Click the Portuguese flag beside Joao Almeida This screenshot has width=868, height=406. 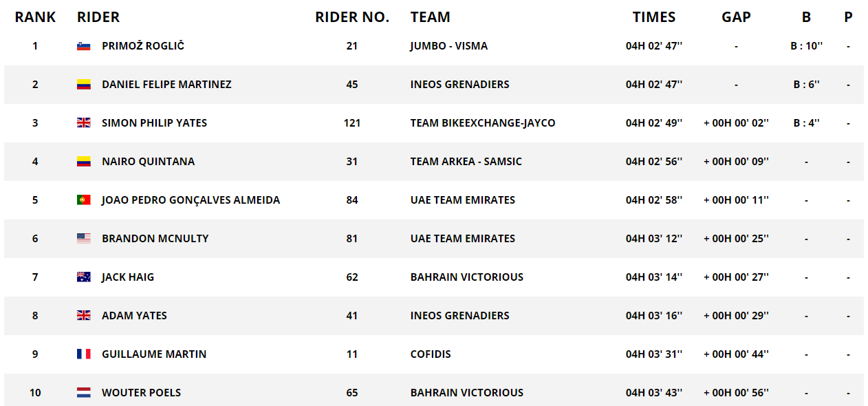click(x=83, y=200)
